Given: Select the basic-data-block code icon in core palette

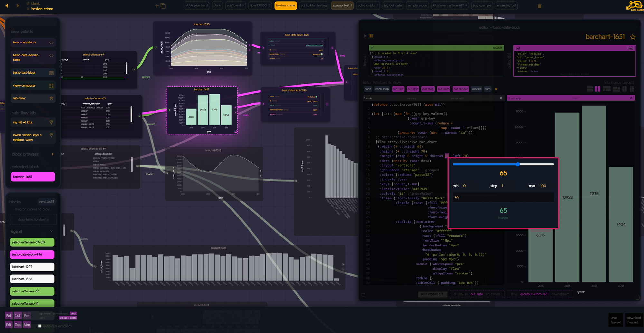Looking at the screenshot, I should pos(51,42).
